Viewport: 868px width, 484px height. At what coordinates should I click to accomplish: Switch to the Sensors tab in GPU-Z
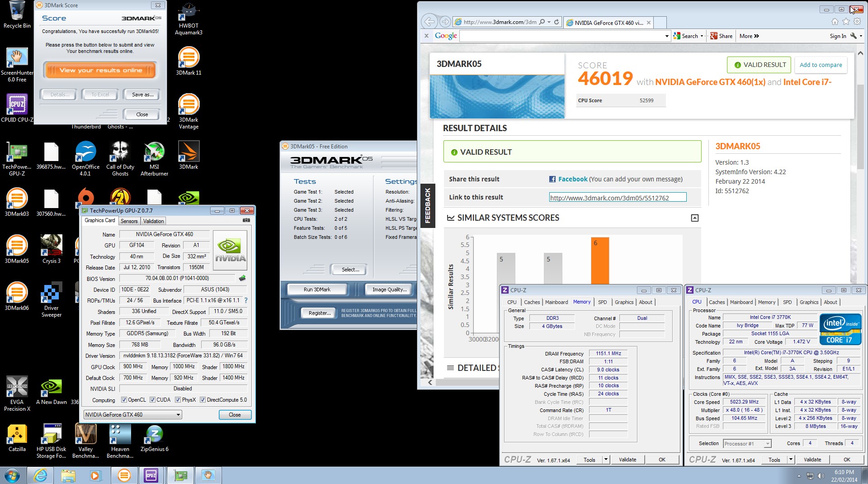point(129,221)
